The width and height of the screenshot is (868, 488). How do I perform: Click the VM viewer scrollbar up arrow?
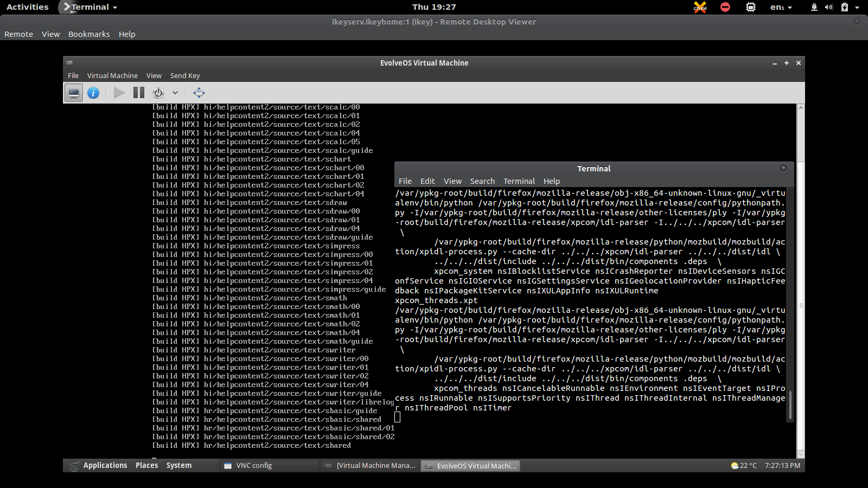801,108
